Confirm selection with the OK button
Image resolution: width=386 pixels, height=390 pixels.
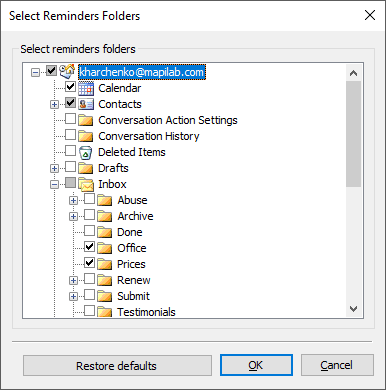coord(256,365)
